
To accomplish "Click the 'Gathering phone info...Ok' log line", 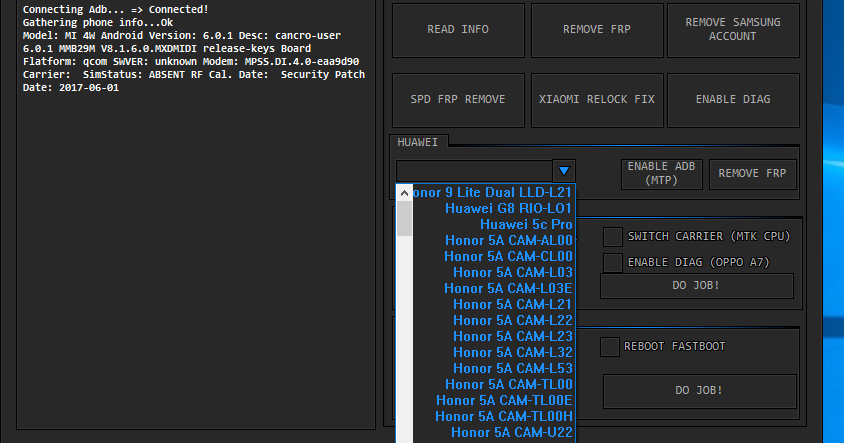I will click(x=98, y=23).
